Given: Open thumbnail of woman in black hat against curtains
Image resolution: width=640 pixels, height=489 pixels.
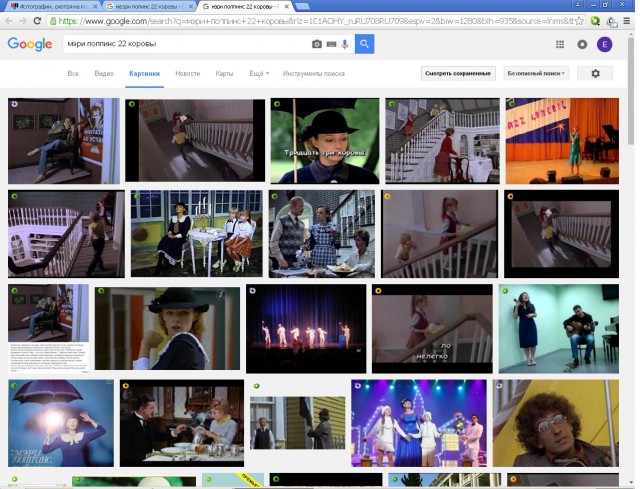Looking at the screenshot, I should (167, 329).
